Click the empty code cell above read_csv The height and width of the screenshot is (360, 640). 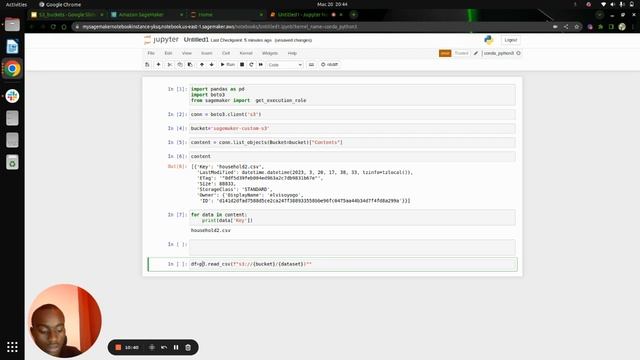click(352, 247)
